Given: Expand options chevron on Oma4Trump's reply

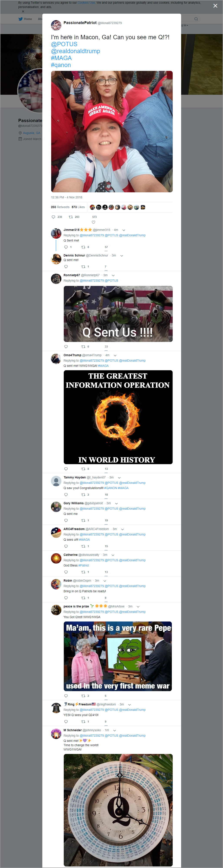Looking at the screenshot, I should [115, 355].
